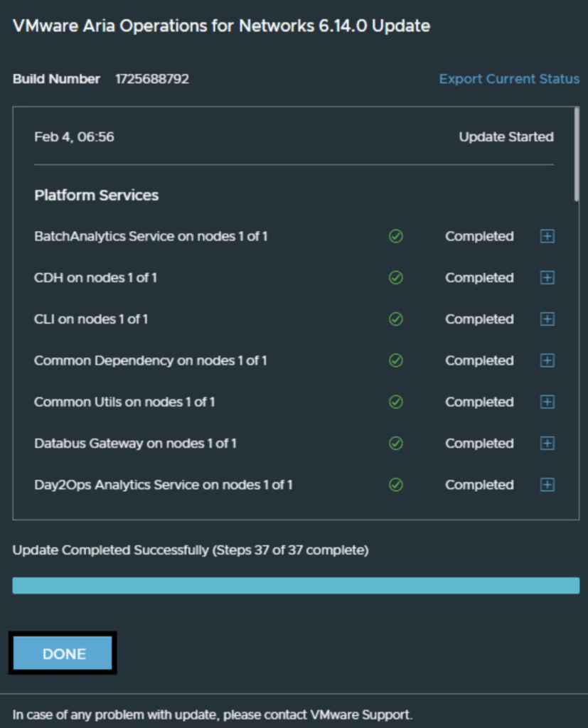
Task: Expand Databus Gateway details
Action: [x=547, y=444]
